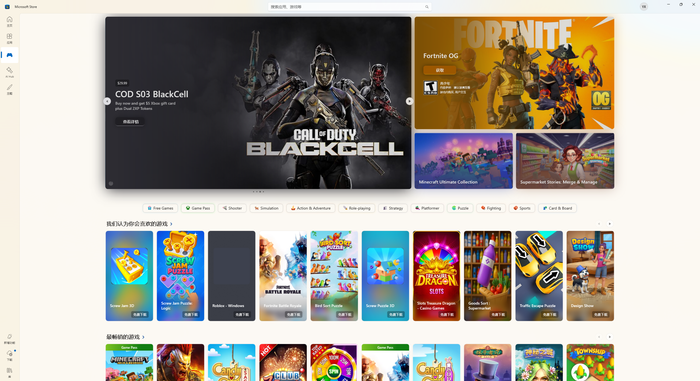Select the Gaming controller icon in the sidebar
The image size is (700, 381).
(x=9, y=55)
